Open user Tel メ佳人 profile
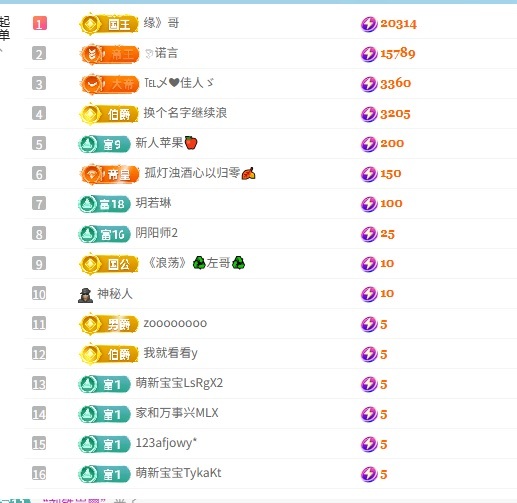Viewport: 517px width, 503px height. pyautogui.click(x=179, y=83)
